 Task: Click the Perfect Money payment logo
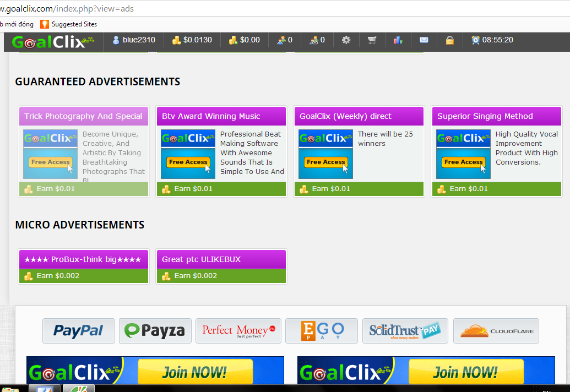pyautogui.click(x=238, y=331)
